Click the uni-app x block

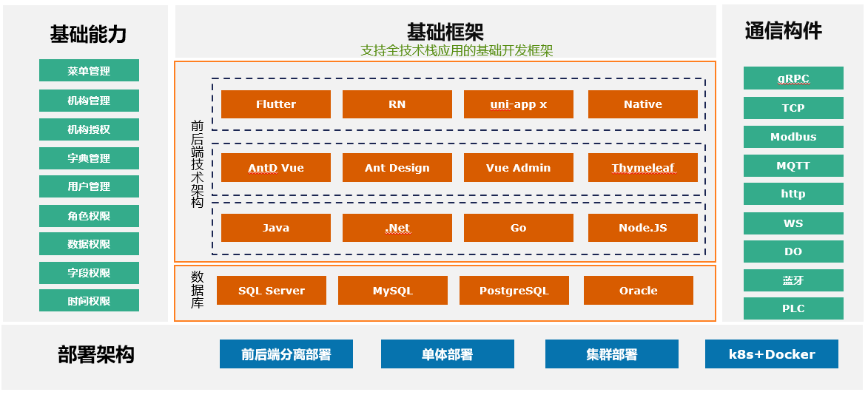[518, 104]
